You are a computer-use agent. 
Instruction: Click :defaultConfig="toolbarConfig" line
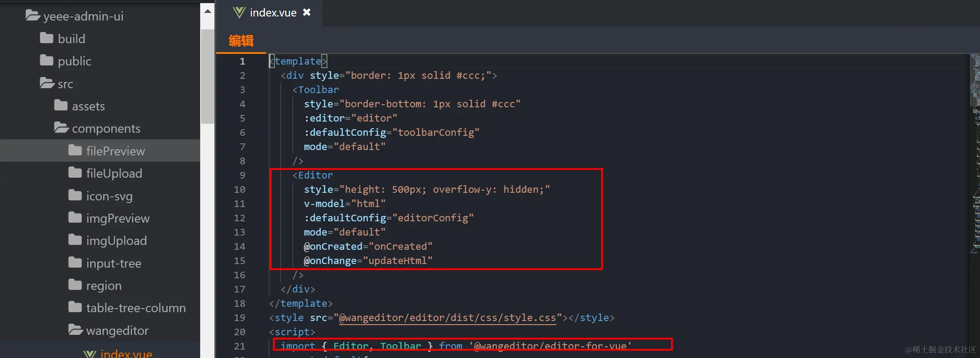pos(391,132)
